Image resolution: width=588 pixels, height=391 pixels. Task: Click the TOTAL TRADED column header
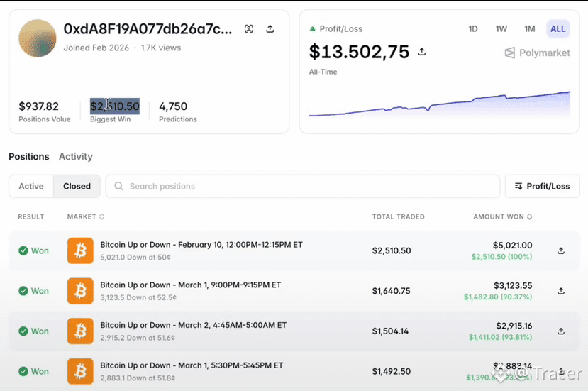point(398,217)
